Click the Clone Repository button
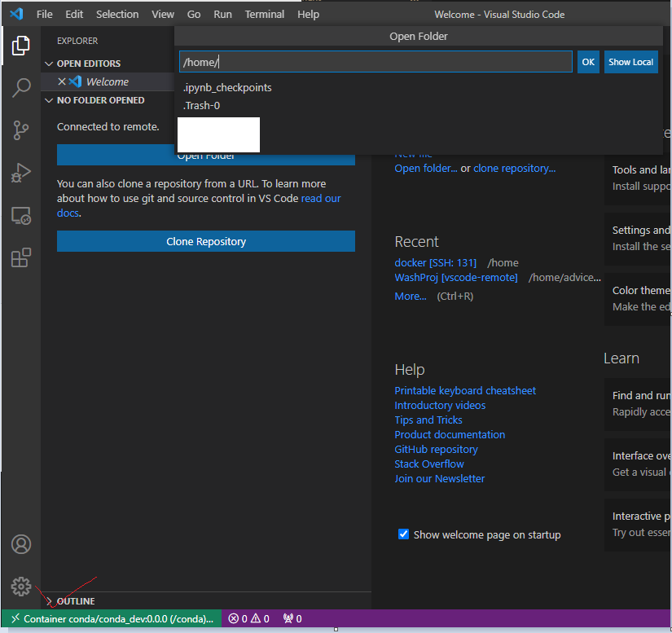This screenshot has width=672, height=633. point(206,241)
